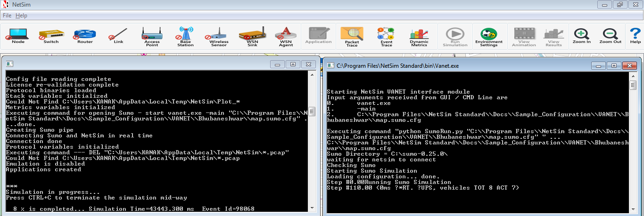Close the left console window

tap(308, 64)
